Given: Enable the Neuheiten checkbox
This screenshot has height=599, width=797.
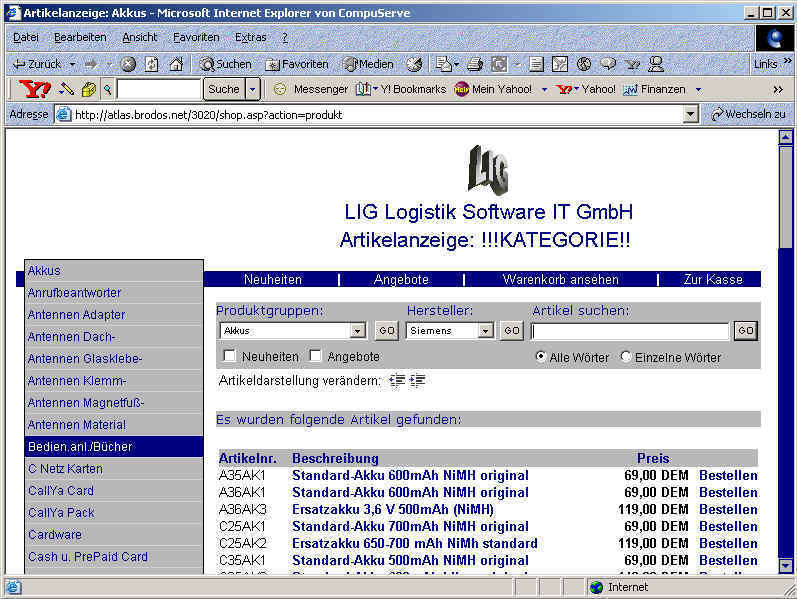Looking at the screenshot, I should point(230,356).
